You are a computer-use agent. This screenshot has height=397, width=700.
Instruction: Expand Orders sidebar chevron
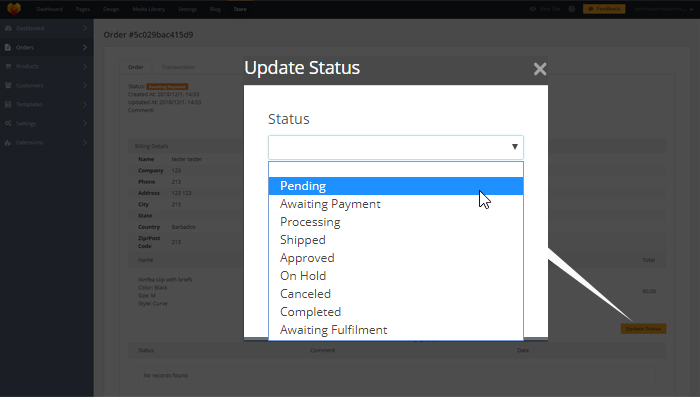[85, 47]
